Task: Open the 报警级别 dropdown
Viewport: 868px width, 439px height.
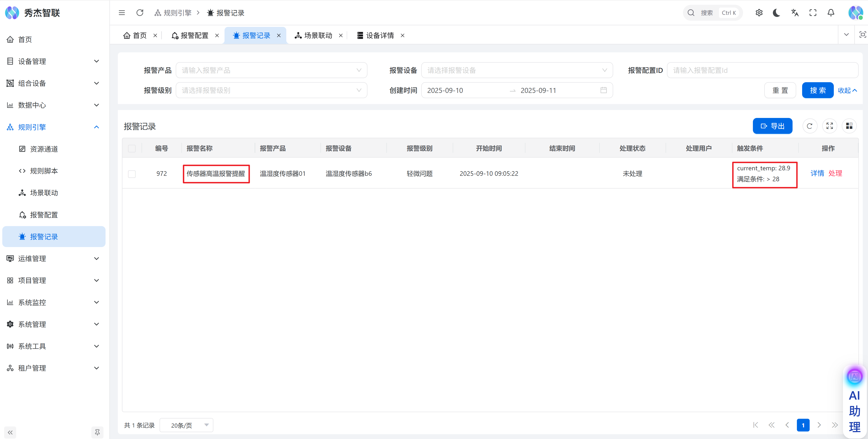Action: 271,90
